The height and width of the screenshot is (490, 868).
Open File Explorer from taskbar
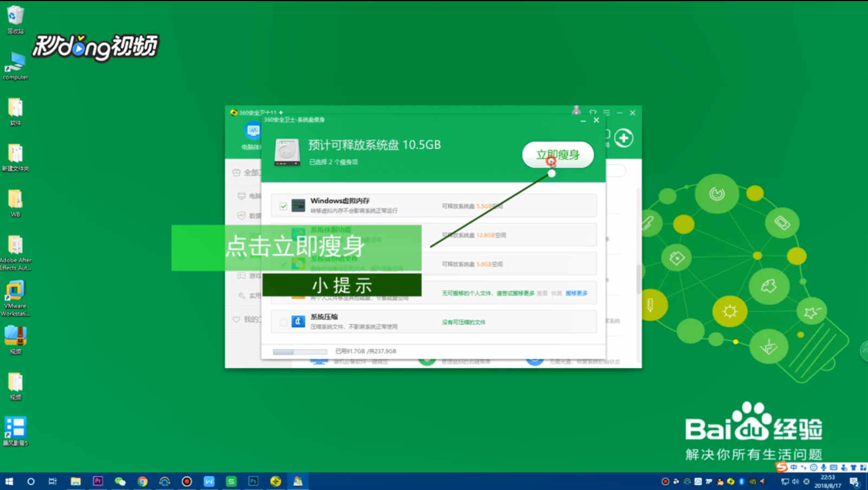pyautogui.click(x=75, y=481)
